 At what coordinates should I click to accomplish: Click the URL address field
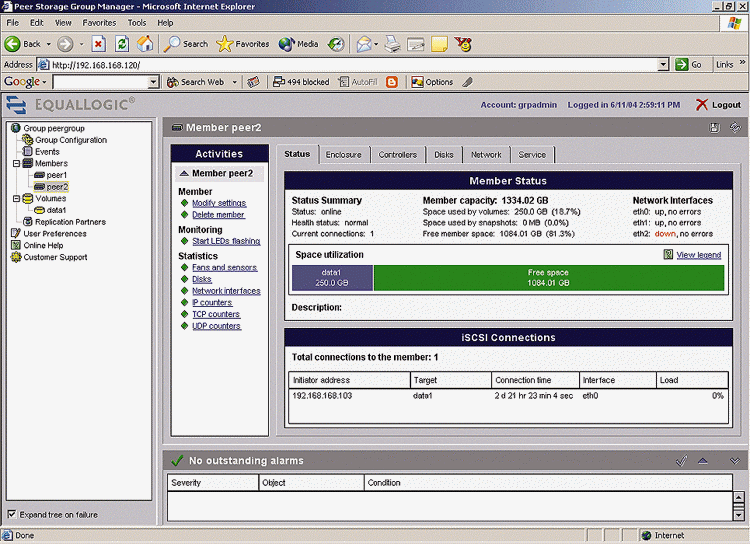[x=348, y=65]
